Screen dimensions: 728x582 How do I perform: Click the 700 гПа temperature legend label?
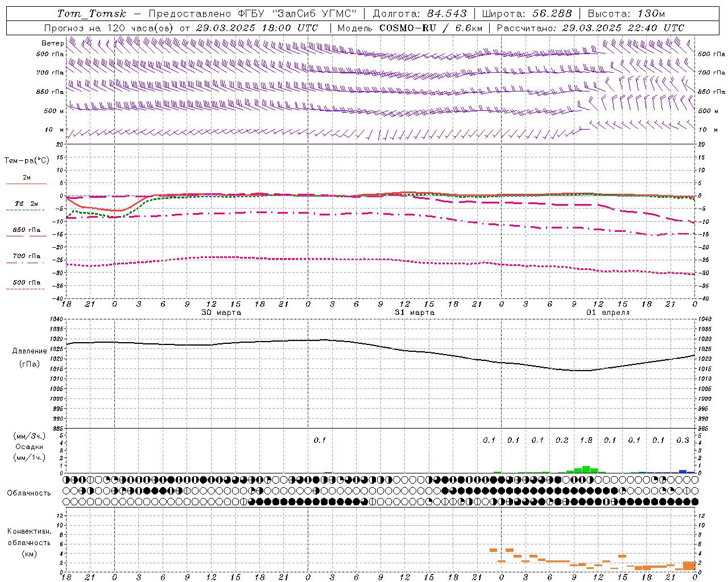pos(27,256)
